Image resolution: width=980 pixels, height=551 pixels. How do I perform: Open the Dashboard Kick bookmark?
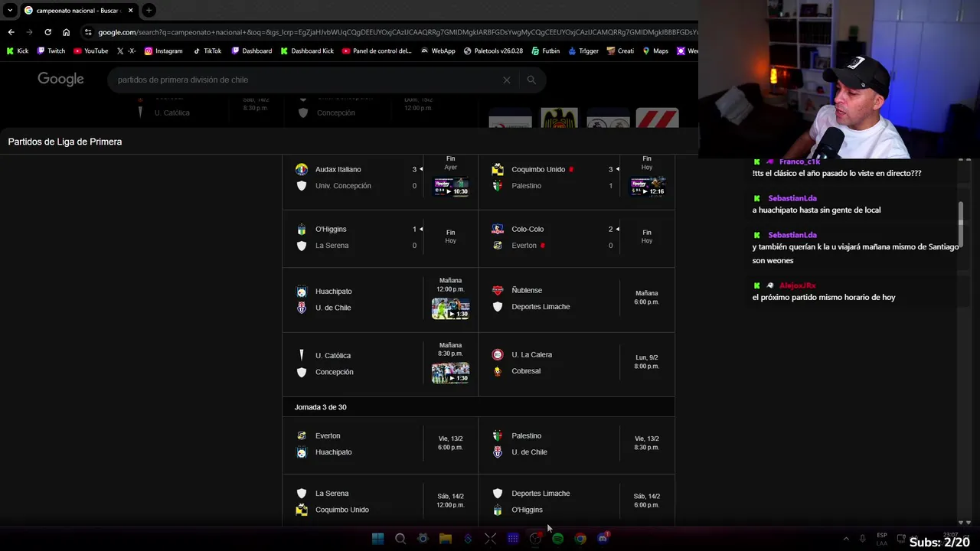point(307,51)
